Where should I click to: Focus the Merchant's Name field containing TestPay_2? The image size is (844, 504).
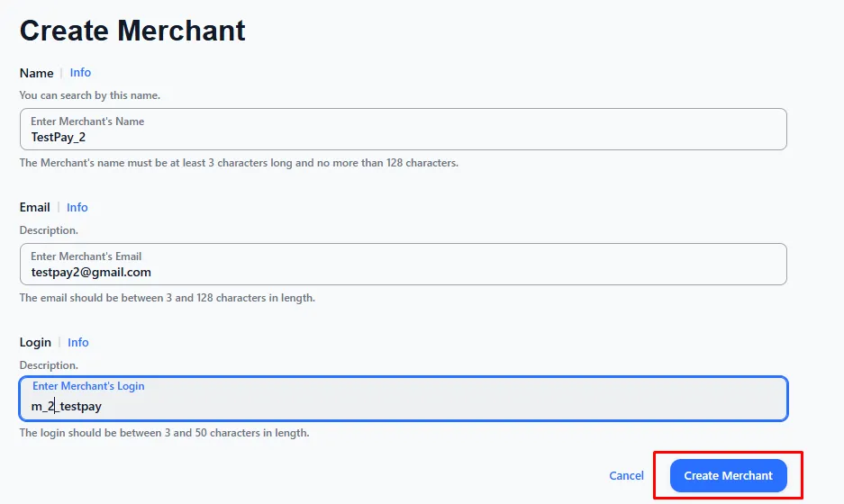tap(403, 137)
